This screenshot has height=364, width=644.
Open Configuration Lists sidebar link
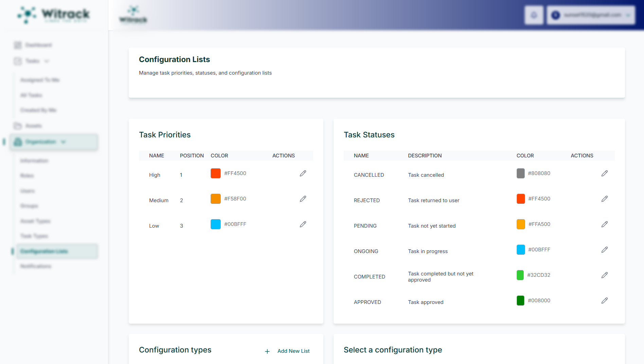point(44,251)
